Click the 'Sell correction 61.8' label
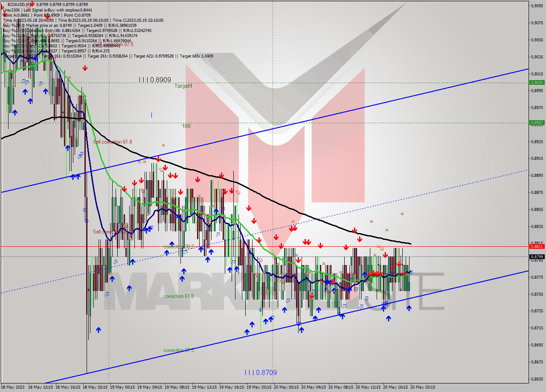This screenshot has height=392, width=546. click(113, 142)
